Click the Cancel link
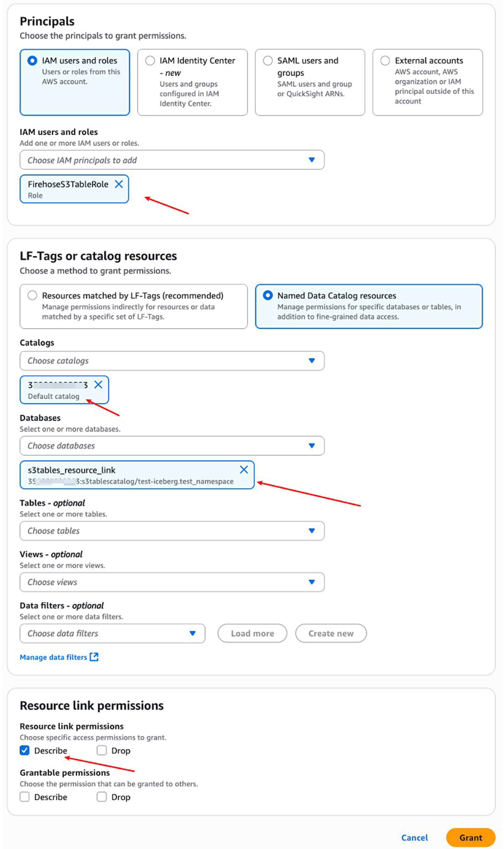Screen dimensions: 504x849 click(414, 838)
